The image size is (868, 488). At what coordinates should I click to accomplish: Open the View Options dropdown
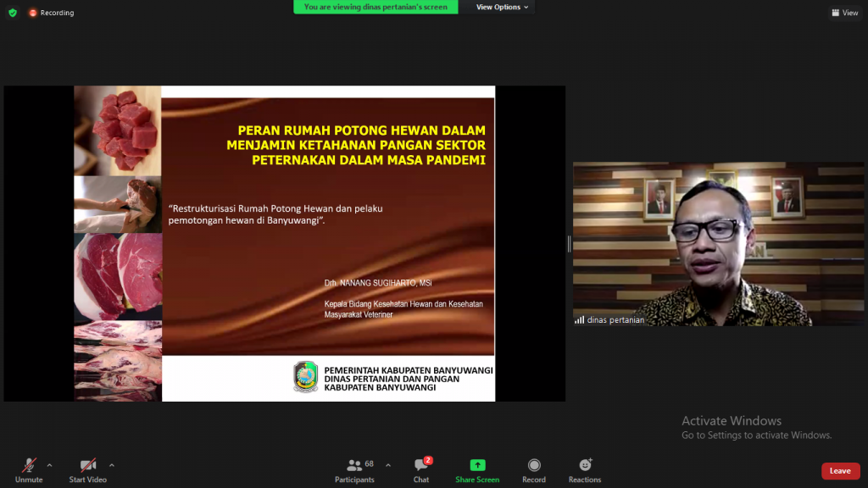tap(502, 7)
